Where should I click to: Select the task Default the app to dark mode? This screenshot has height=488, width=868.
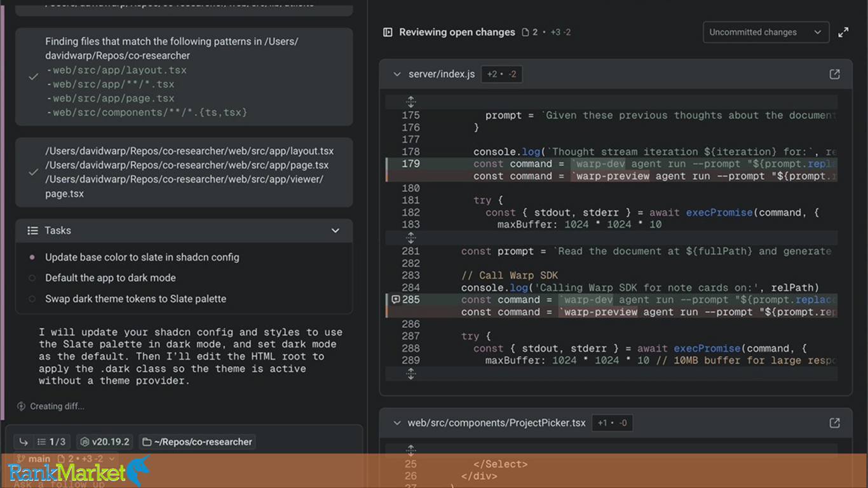coord(111,278)
